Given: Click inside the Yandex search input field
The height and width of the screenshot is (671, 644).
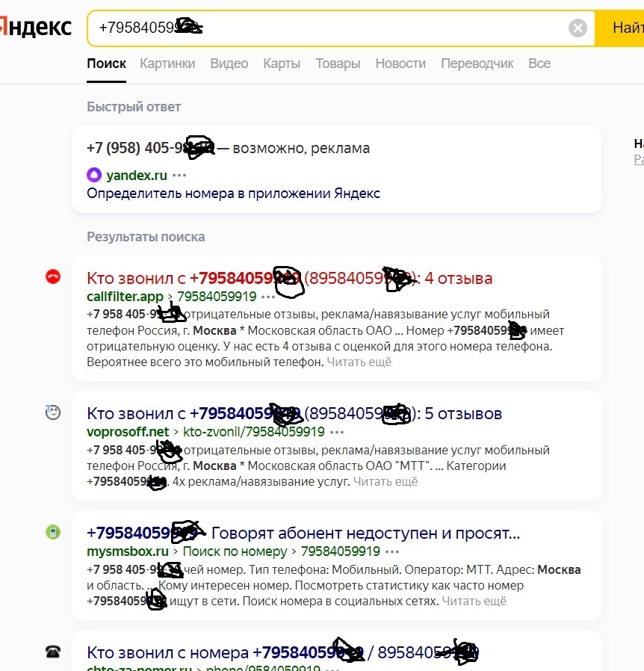Looking at the screenshot, I should (x=374, y=28).
